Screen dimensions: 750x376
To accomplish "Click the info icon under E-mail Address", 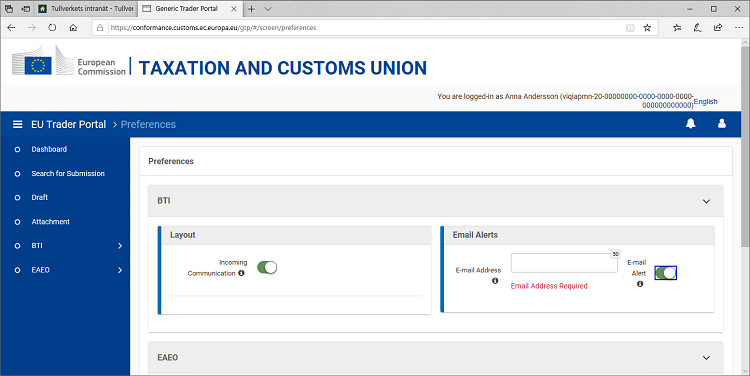I will click(x=495, y=281).
